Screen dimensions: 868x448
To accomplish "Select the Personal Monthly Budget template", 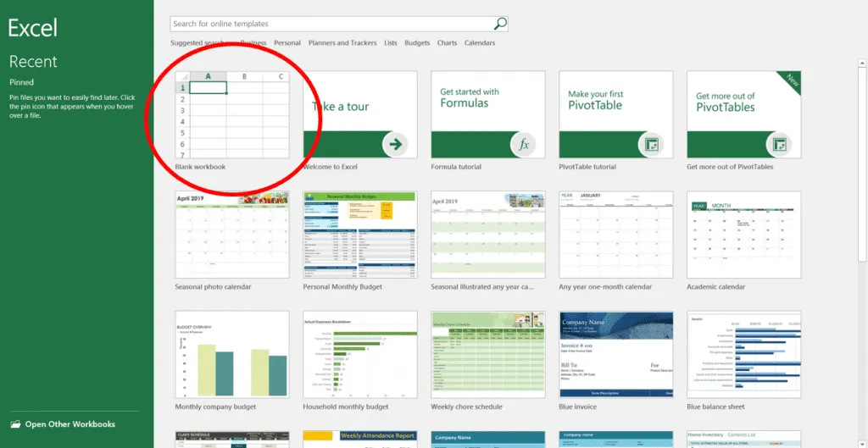I will pos(359,235).
